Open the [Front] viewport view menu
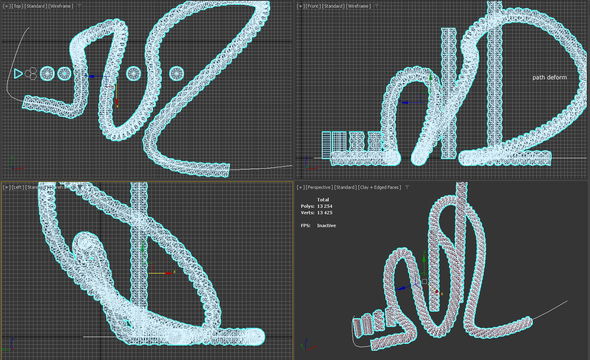The image size is (590, 360). 313,6
